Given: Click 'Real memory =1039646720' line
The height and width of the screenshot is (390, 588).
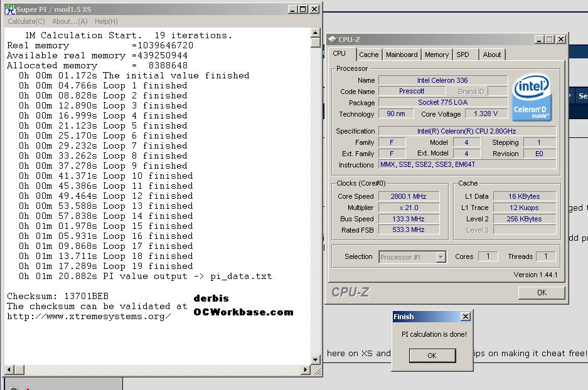Looking at the screenshot, I should (x=100, y=46).
